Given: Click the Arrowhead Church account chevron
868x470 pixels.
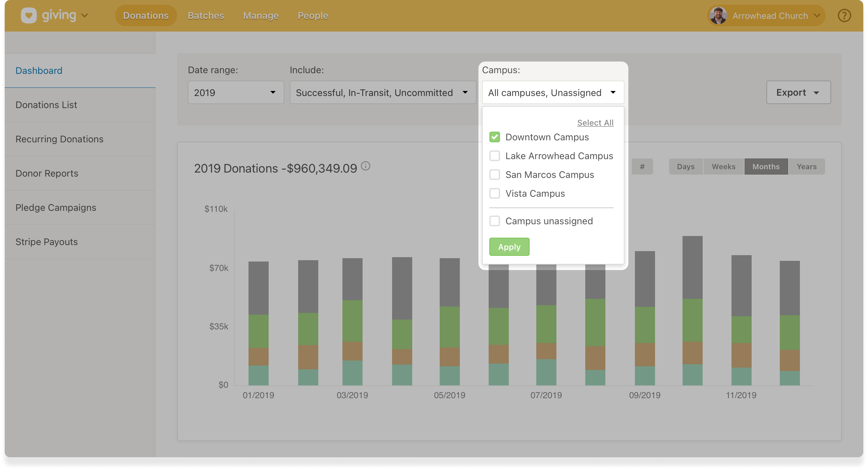Looking at the screenshot, I should tap(817, 15).
